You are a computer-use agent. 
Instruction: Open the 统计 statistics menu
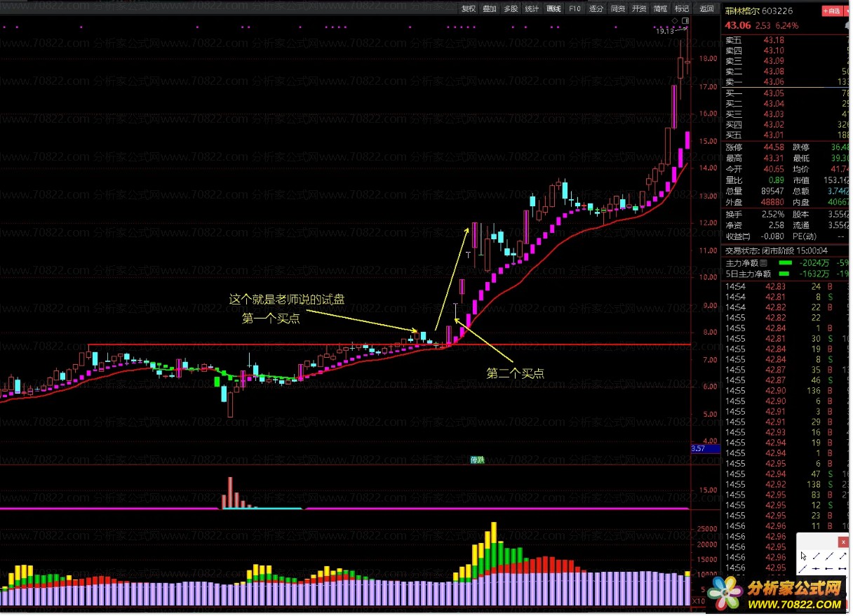(532, 9)
